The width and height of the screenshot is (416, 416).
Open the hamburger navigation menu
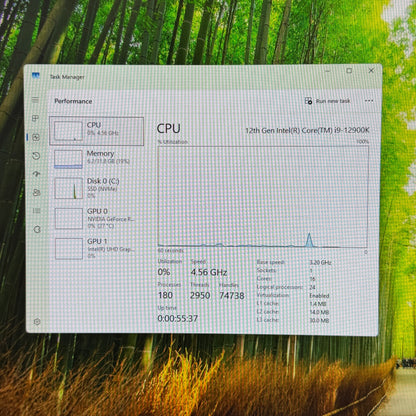point(35,100)
